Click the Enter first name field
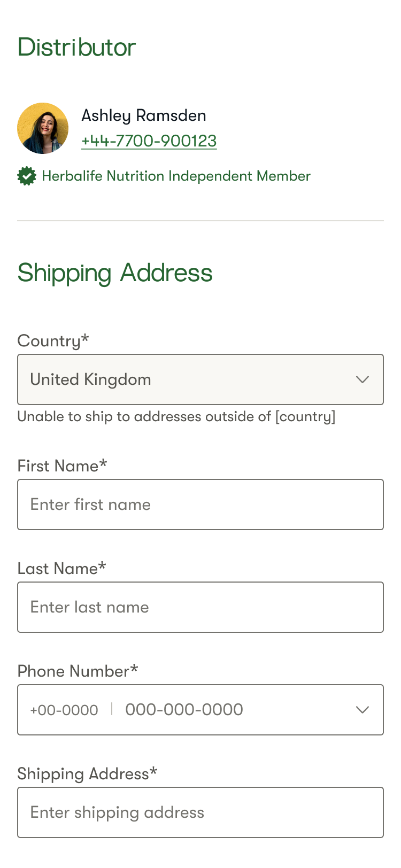The width and height of the screenshot is (401, 868). pyautogui.click(x=200, y=504)
